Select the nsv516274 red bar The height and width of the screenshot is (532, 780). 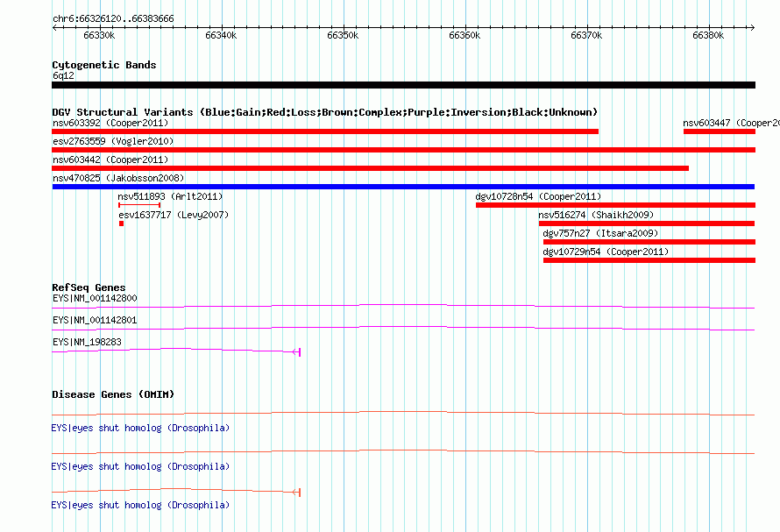click(647, 223)
